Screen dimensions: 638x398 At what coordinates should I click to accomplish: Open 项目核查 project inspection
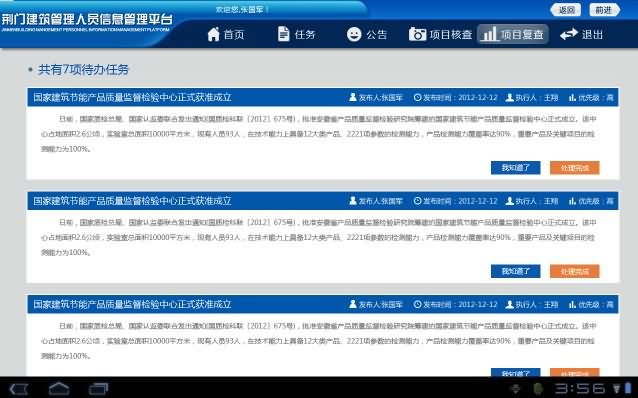441,34
